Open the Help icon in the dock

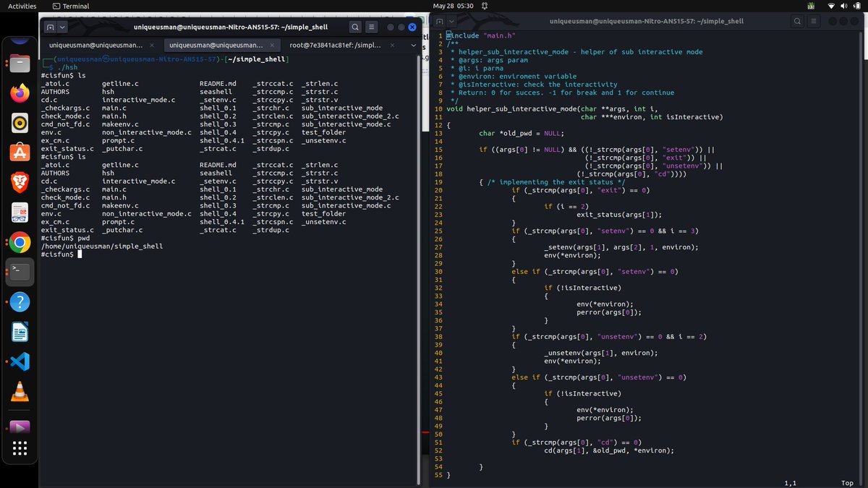pyautogui.click(x=20, y=302)
